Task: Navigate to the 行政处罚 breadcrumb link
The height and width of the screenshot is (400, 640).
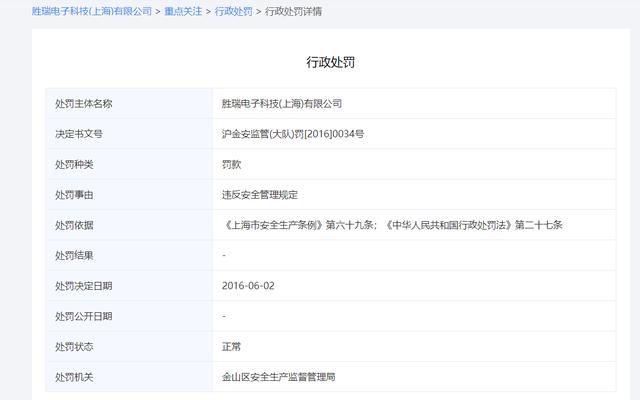Action: [234, 11]
